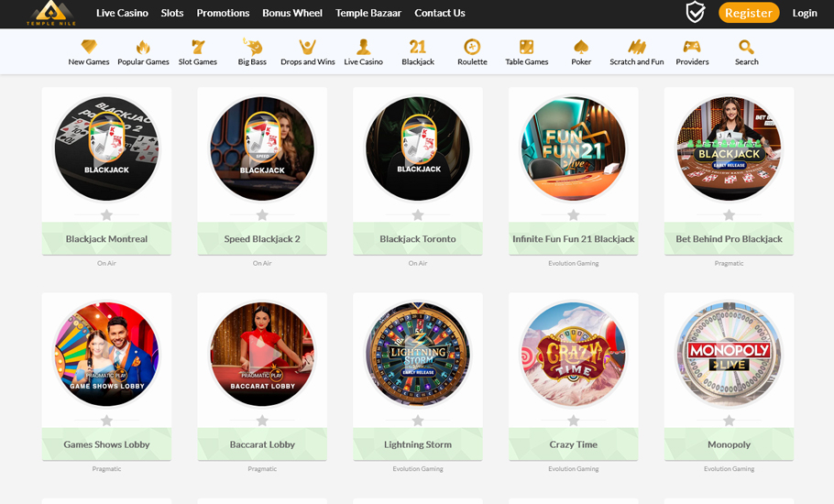Launch the Monopoly Live thumbnail
Image resolution: width=834 pixels, height=504 pixels.
tap(730, 355)
